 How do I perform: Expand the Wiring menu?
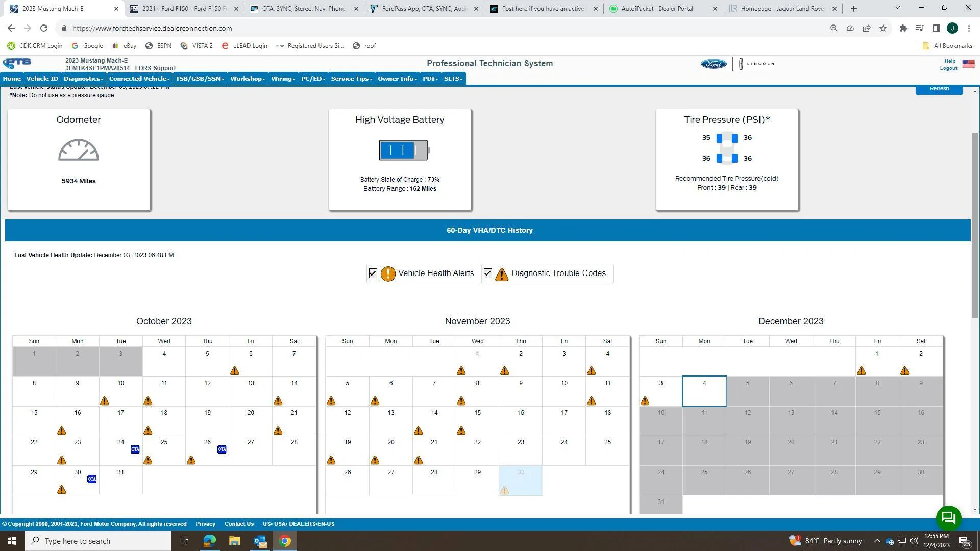coord(283,79)
